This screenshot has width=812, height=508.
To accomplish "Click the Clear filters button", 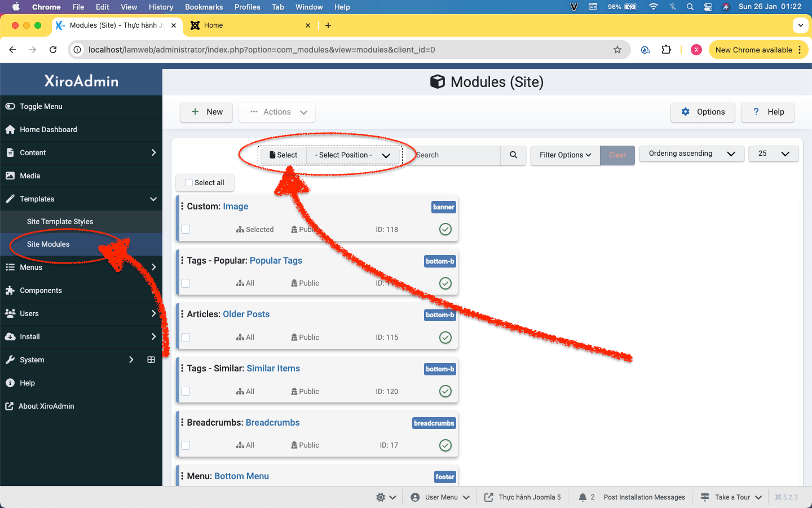I will [x=617, y=155].
